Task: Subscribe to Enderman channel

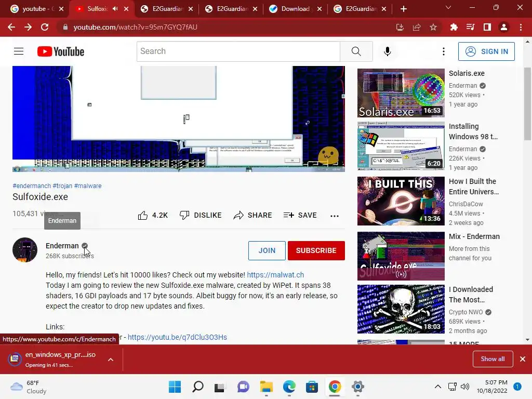Action: (x=316, y=250)
